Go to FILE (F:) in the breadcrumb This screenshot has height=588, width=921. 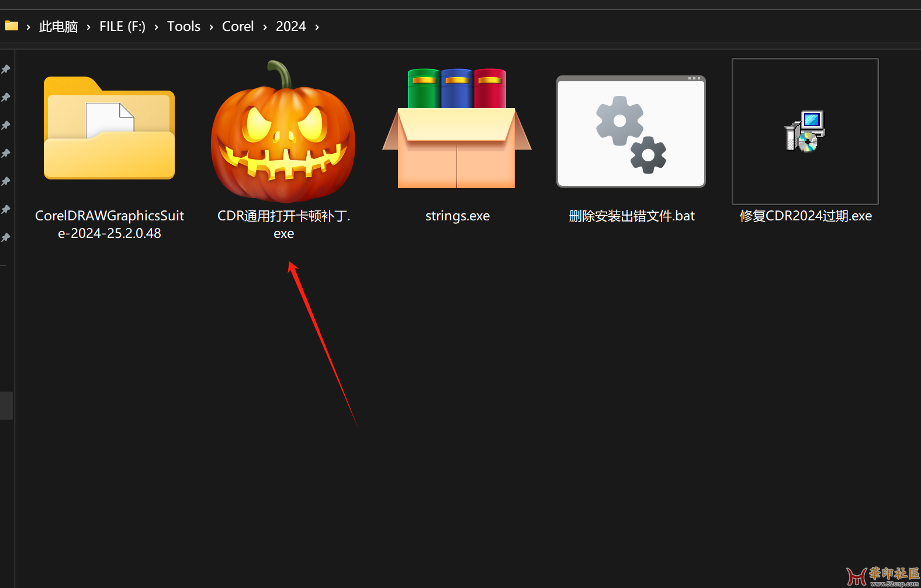pos(122,26)
